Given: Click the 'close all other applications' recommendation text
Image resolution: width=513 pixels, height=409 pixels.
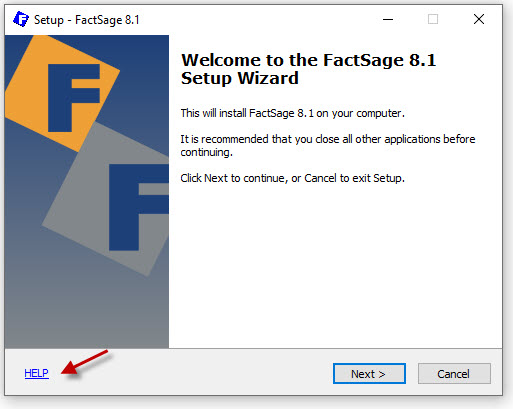Looking at the screenshot, I should pos(328,145).
